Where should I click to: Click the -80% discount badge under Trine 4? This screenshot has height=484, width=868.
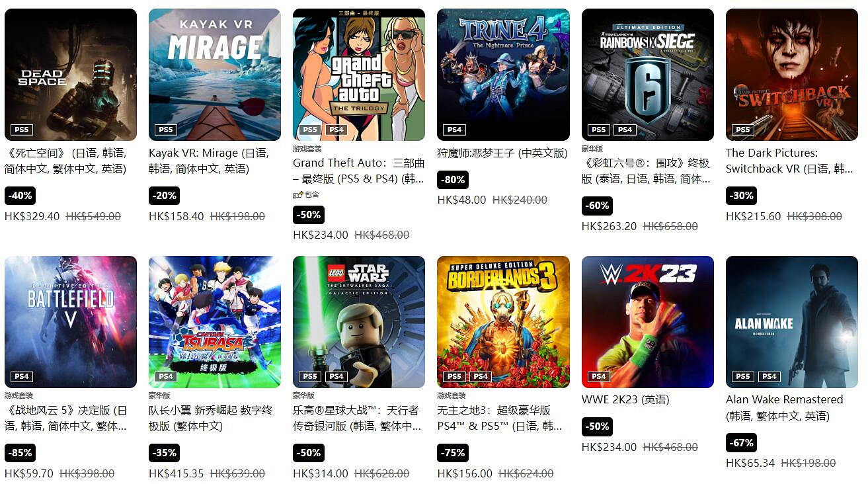tap(453, 179)
